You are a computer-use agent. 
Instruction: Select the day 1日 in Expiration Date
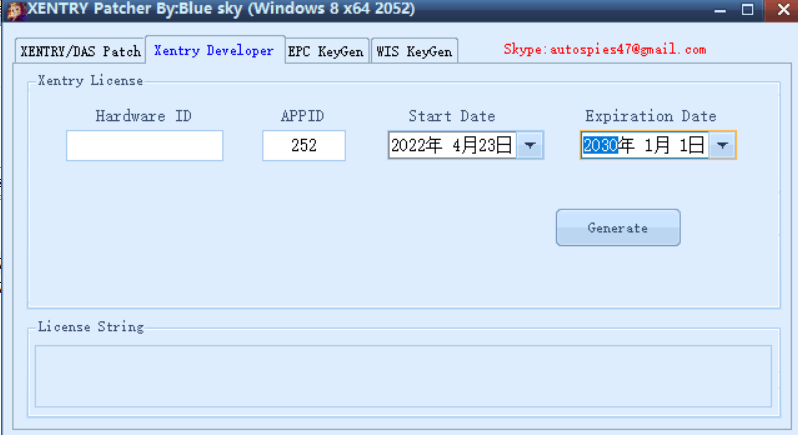[x=691, y=146]
